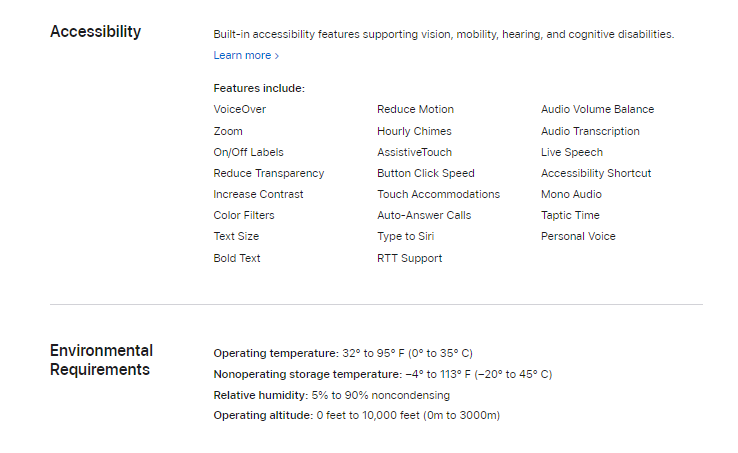Click the Features include subheading
Image resolution: width=738 pixels, height=453 pixels.
coord(259,89)
